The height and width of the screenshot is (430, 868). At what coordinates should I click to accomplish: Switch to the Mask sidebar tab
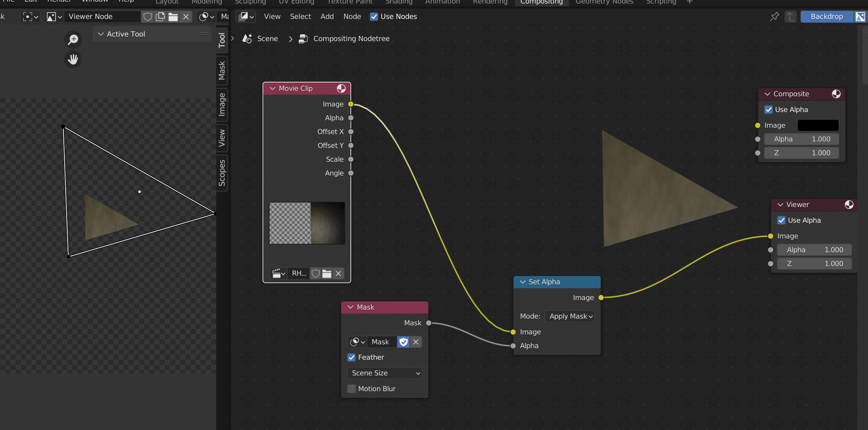222,70
